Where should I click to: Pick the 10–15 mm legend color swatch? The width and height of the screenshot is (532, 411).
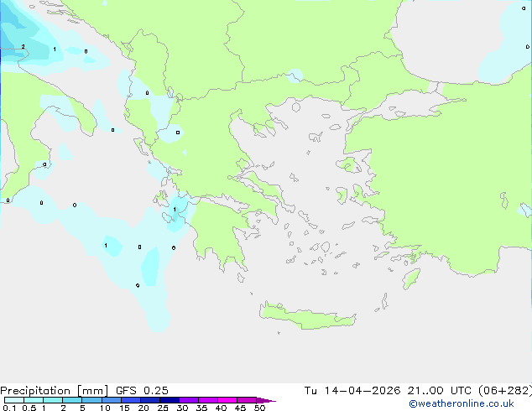point(111,400)
